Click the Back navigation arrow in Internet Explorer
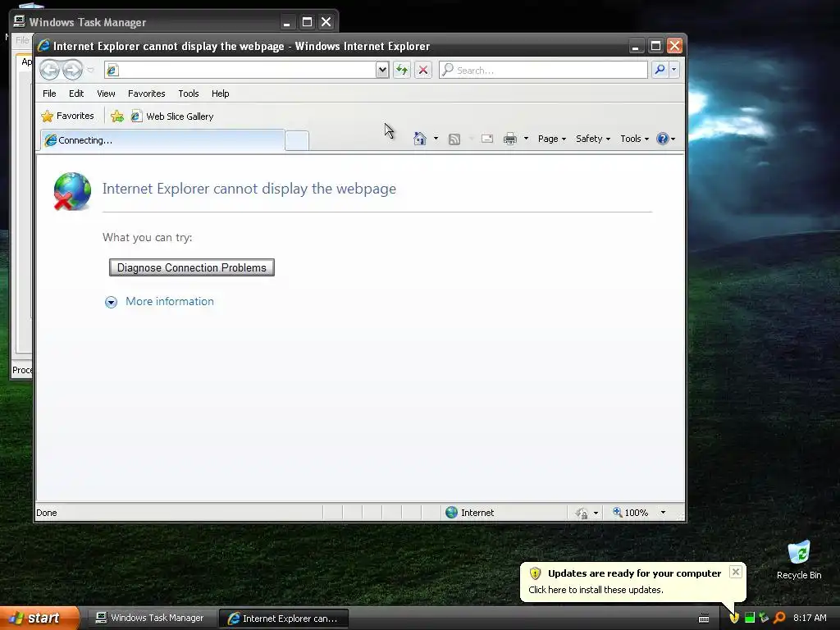Screen dimensions: 840x630 click(49, 70)
